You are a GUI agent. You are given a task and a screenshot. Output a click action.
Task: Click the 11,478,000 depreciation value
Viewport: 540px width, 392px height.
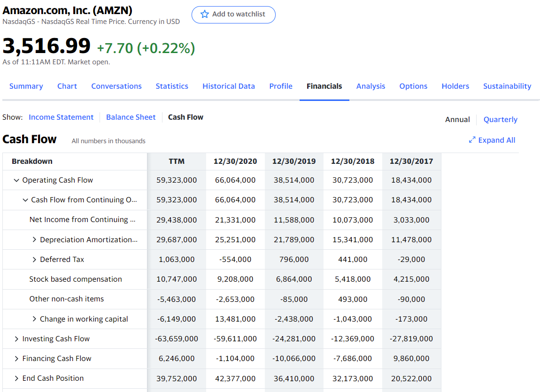tap(411, 239)
